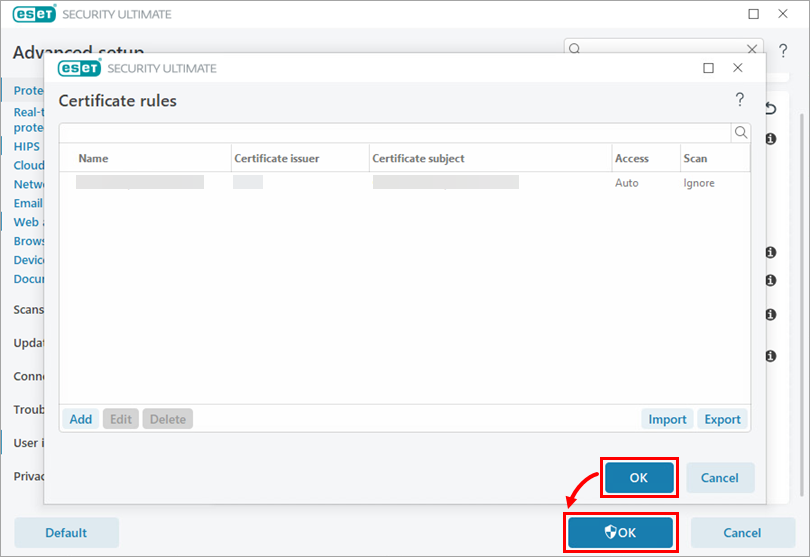The height and width of the screenshot is (557, 810).
Task: Open help for the Certificate rules dialog
Action: coord(740,100)
